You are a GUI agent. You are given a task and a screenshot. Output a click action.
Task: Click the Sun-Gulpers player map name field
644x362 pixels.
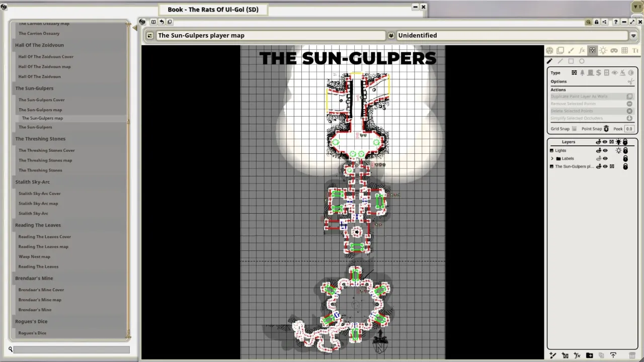271,35
